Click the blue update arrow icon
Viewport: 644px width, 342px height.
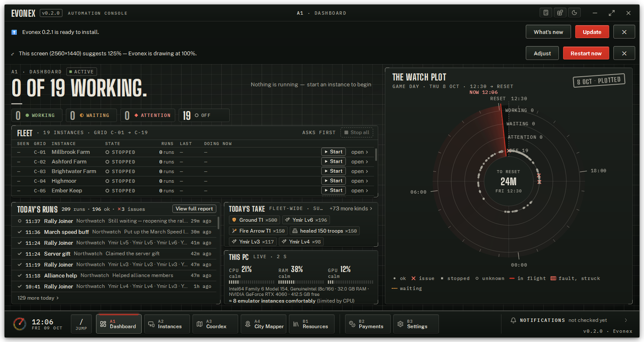tap(14, 32)
